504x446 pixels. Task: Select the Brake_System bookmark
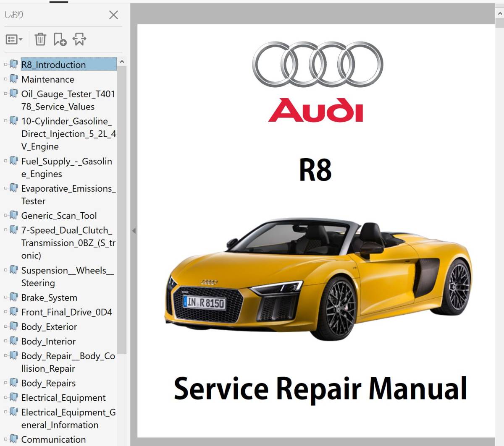click(50, 297)
